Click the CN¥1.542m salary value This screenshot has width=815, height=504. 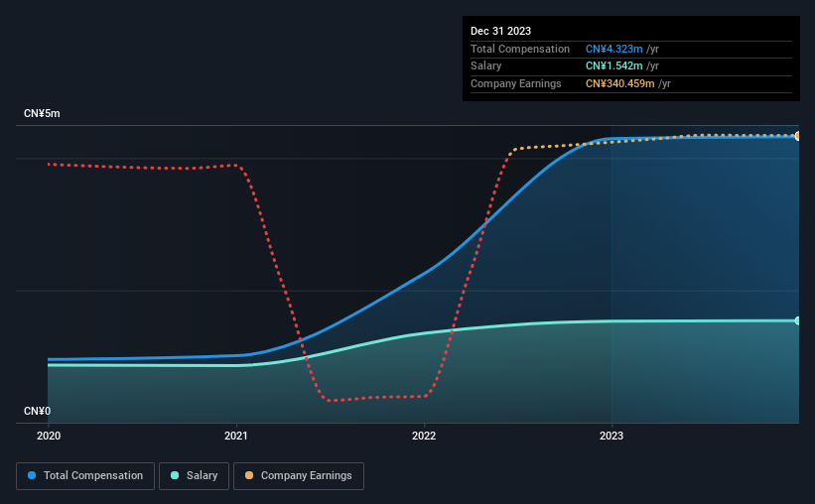pos(613,66)
